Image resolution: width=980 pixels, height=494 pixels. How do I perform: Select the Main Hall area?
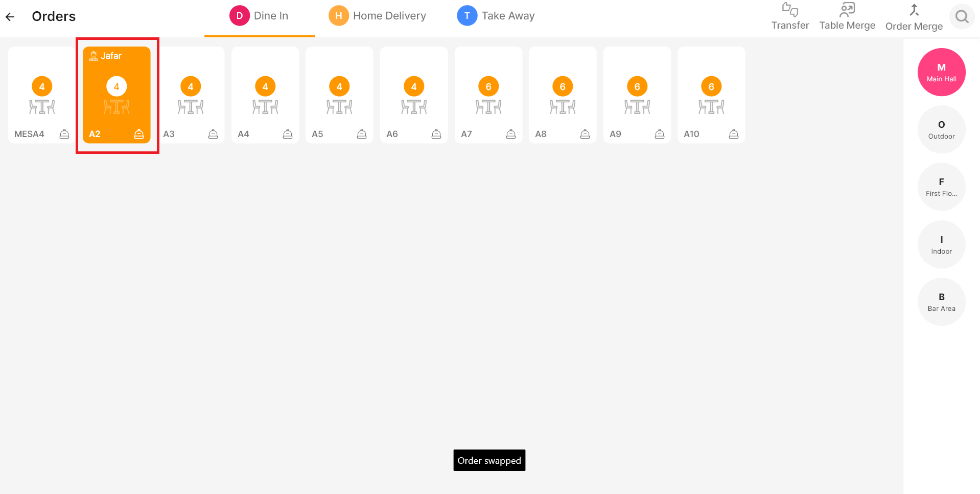click(941, 72)
